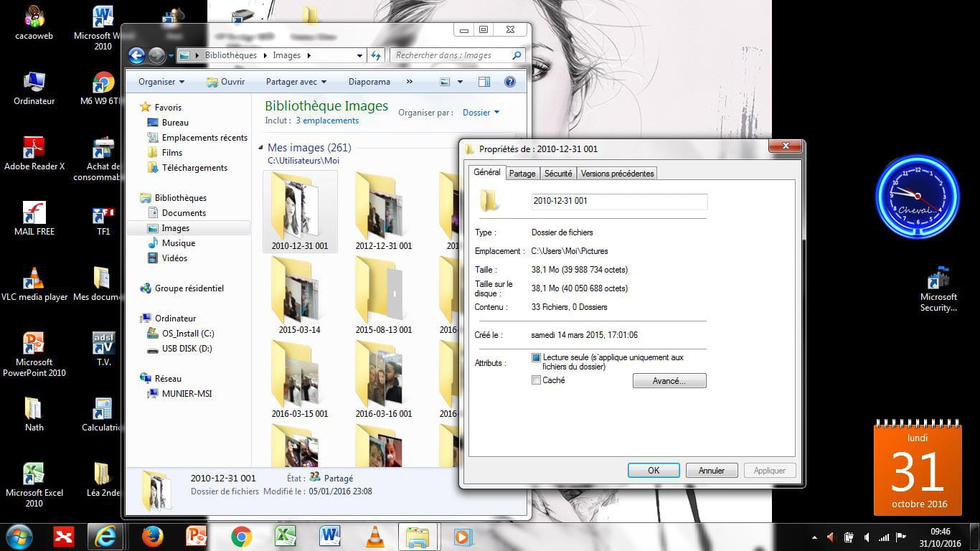
Task: Open Windows Media Player taskbar icon
Action: (x=462, y=537)
